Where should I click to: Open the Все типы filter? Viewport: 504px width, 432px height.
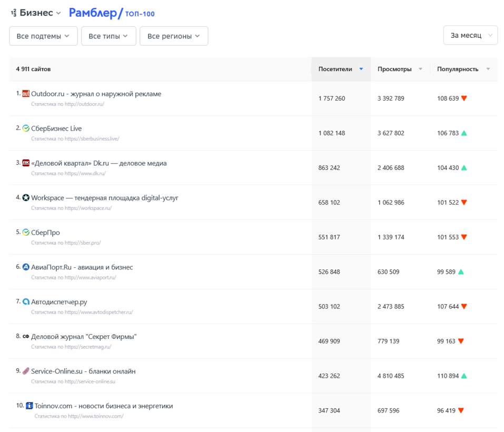(x=108, y=36)
